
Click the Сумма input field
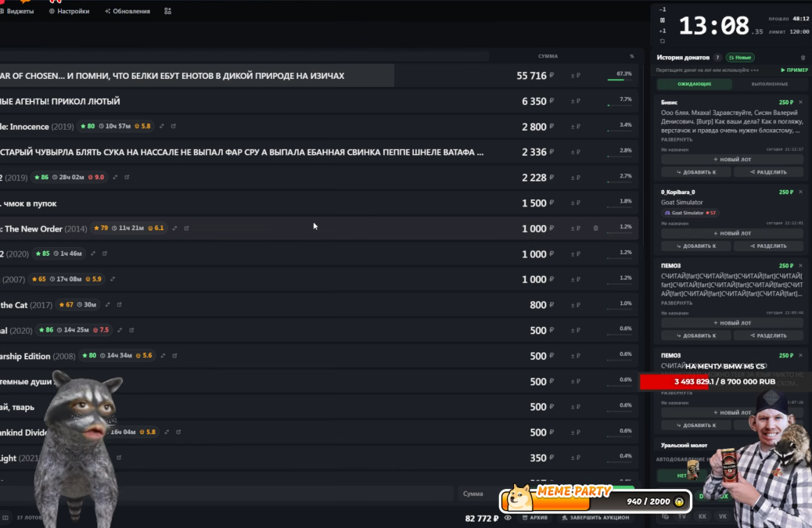pos(479,494)
